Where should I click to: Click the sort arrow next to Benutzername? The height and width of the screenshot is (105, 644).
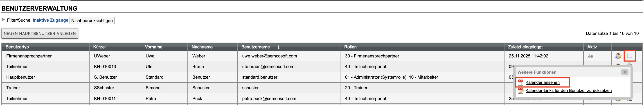click(x=279, y=47)
